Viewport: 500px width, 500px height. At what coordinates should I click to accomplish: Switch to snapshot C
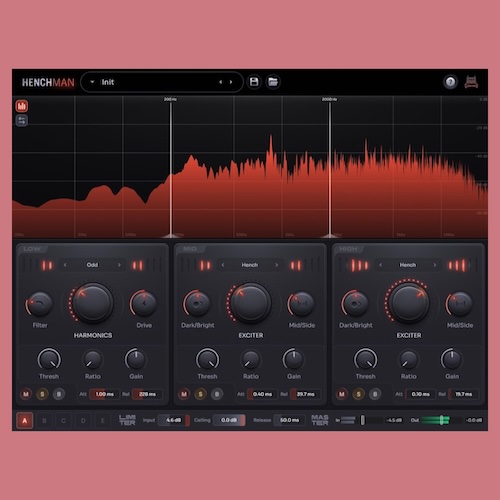(x=63, y=421)
